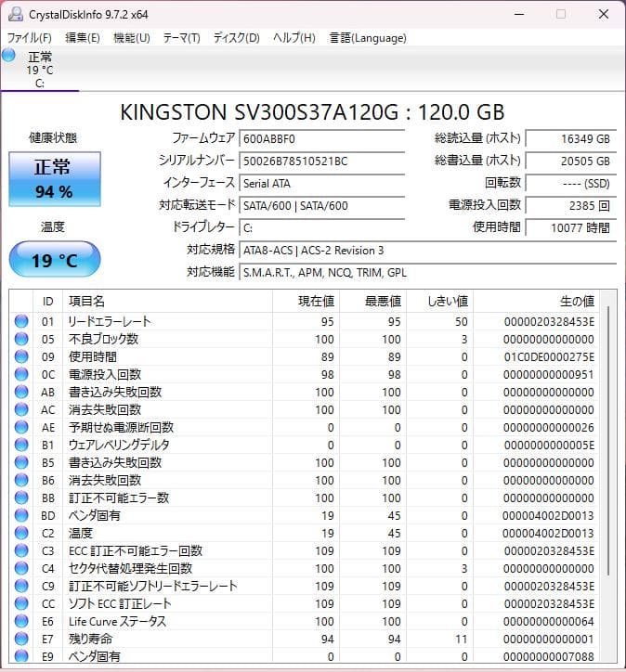Click the interface field Serial ATA

[x=321, y=184]
